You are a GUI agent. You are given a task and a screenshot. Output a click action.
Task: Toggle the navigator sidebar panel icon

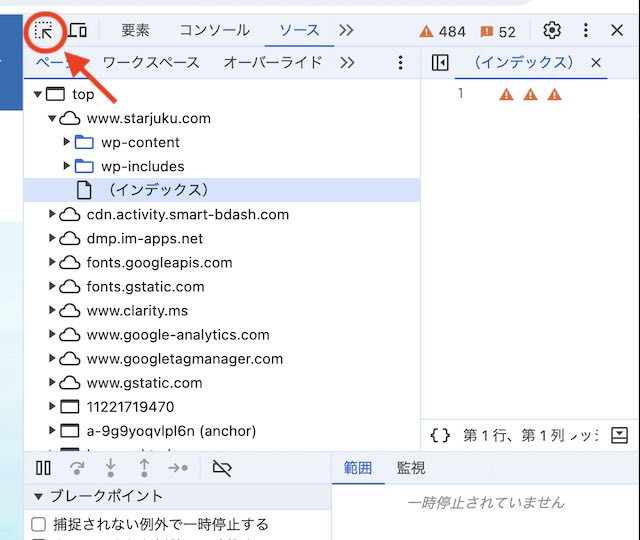[x=440, y=63]
